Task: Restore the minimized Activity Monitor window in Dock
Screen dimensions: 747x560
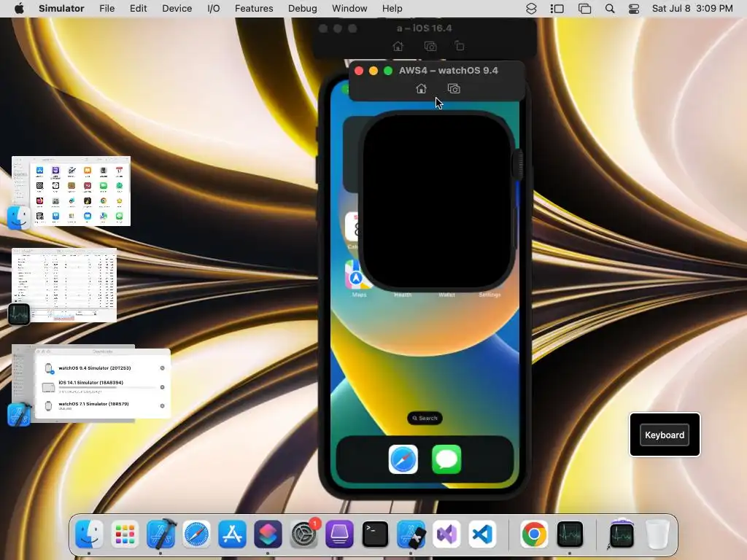Action: pyautogui.click(x=621, y=534)
